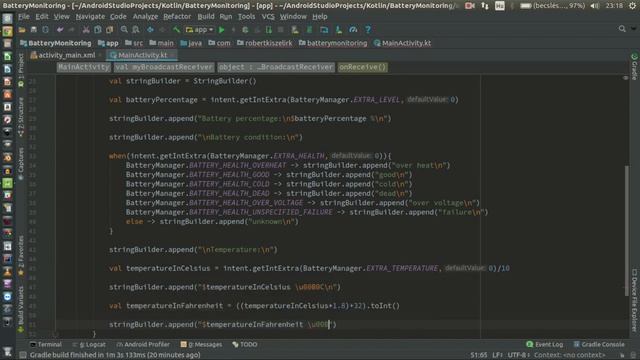Click the val myBroadcastReceiver structure breadcrumb
Screen dimensions: 640x360
(164, 67)
